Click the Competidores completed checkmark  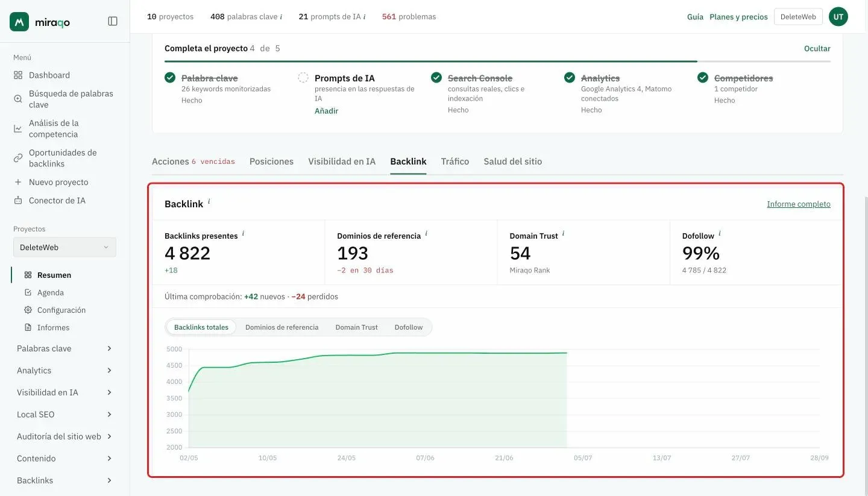coord(703,78)
